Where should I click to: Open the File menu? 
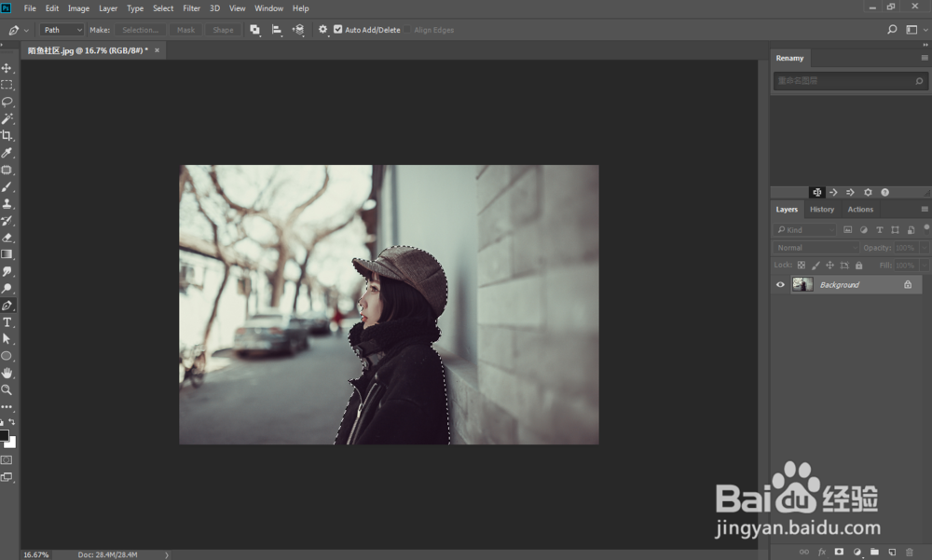tap(30, 8)
